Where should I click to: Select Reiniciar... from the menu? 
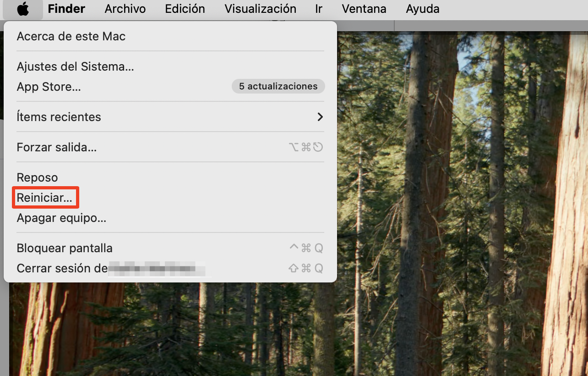pyautogui.click(x=44, y=197)
